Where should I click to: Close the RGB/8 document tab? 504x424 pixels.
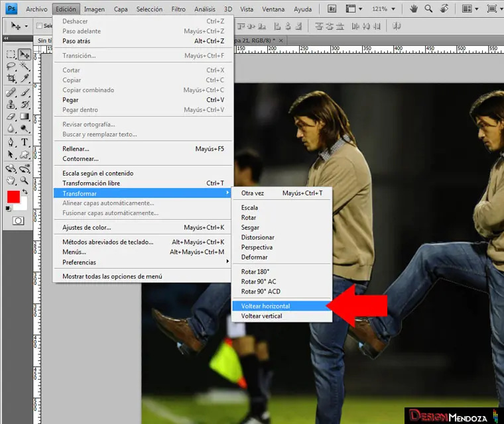point(281,40)
